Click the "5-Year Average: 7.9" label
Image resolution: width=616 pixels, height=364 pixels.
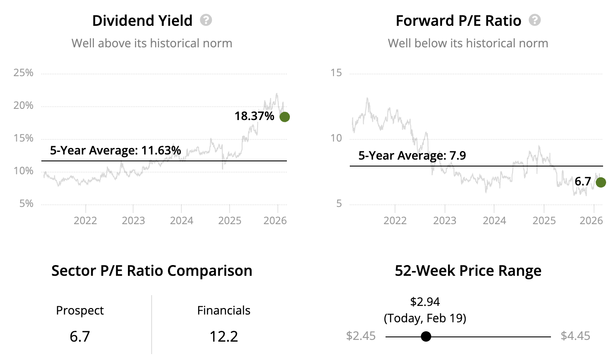pyautogui.click(x=412, y=155)
